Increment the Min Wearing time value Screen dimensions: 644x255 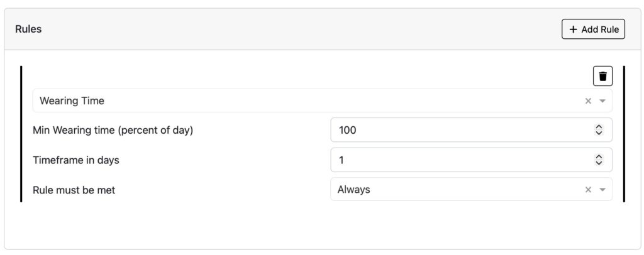pyautogui.click(x=599, y=127)
